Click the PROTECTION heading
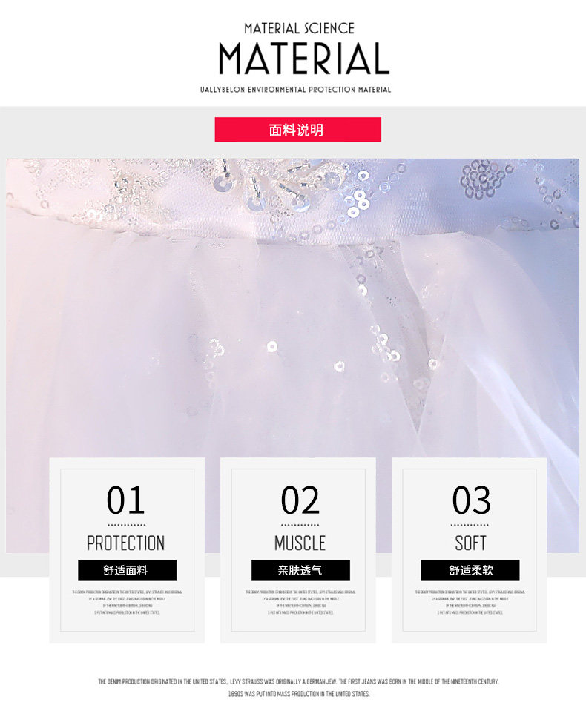This screenshot has width=586, height=728. (125, 543)
